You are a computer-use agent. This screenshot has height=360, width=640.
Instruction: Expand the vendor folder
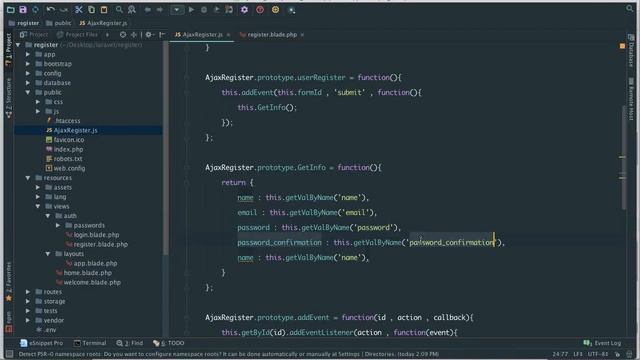[x=28, y=320]
